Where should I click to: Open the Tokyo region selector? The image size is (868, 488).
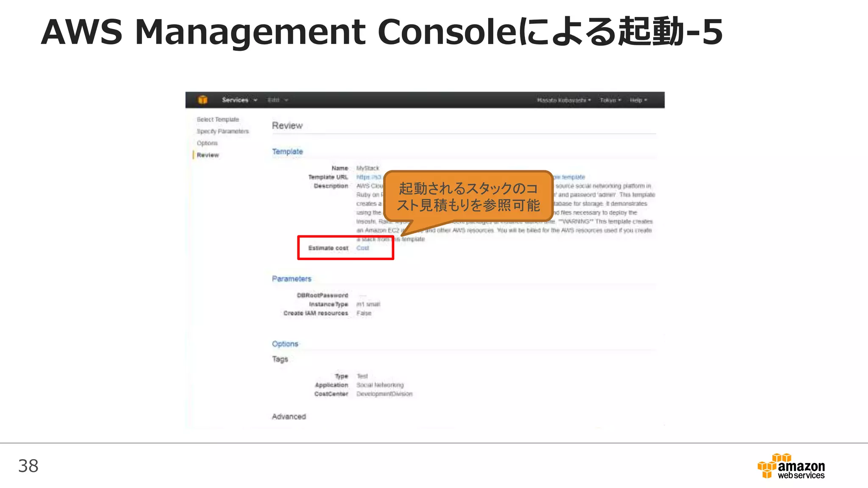[610, 100]
